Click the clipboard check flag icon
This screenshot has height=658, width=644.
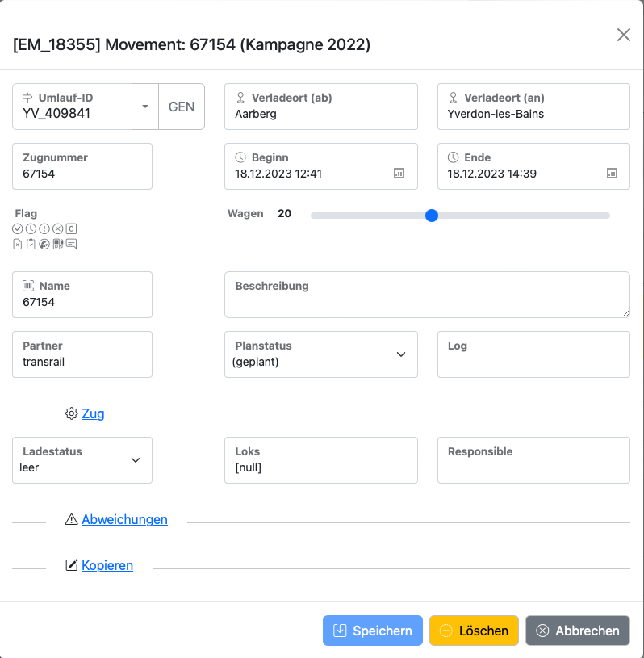coord(31,244)
